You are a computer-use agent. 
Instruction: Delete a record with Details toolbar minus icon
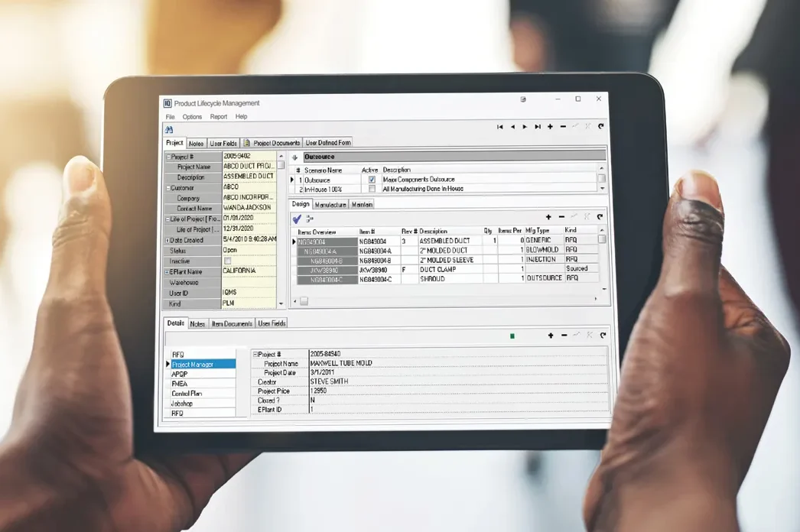(x=564, y=335)
